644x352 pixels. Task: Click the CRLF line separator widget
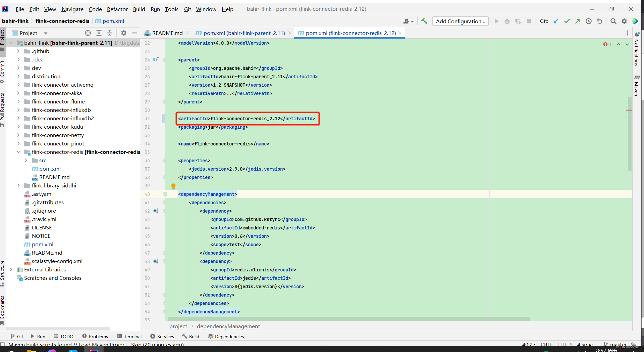tap(546, 345)
